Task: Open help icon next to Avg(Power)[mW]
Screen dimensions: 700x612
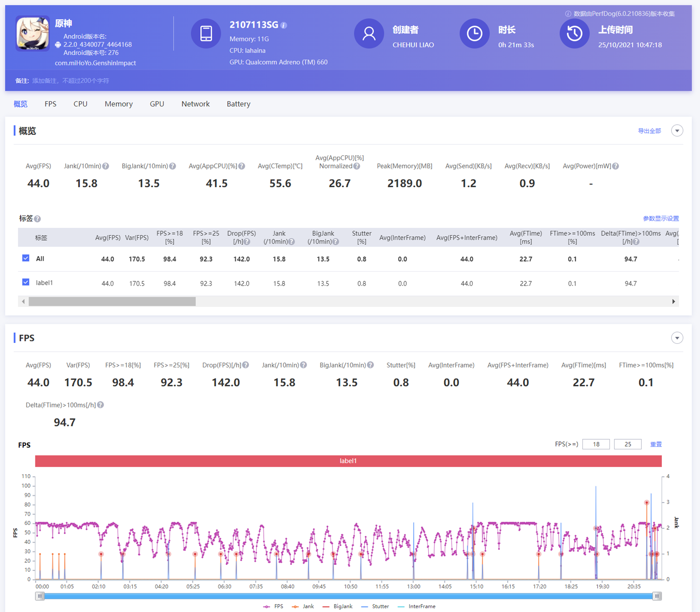Action: click(616, 166)
